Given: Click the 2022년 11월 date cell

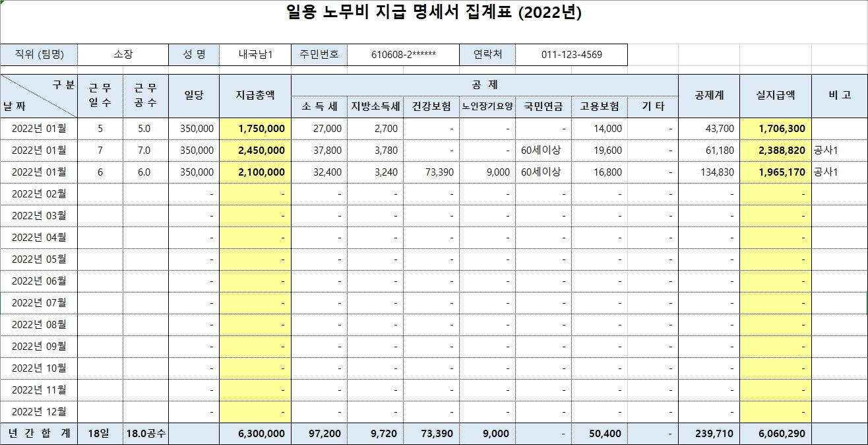Looking at the screenshot, I should pyautogui.click(x=39, y=390).
